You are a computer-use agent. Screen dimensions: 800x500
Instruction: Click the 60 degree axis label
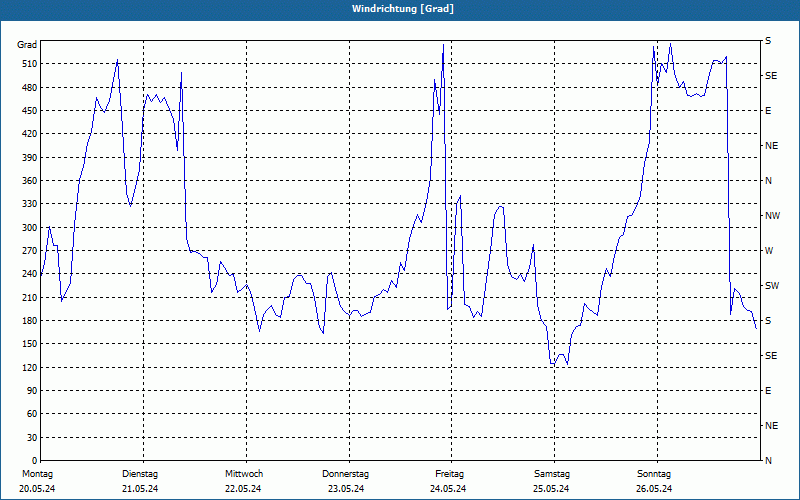tap(32, 413)
